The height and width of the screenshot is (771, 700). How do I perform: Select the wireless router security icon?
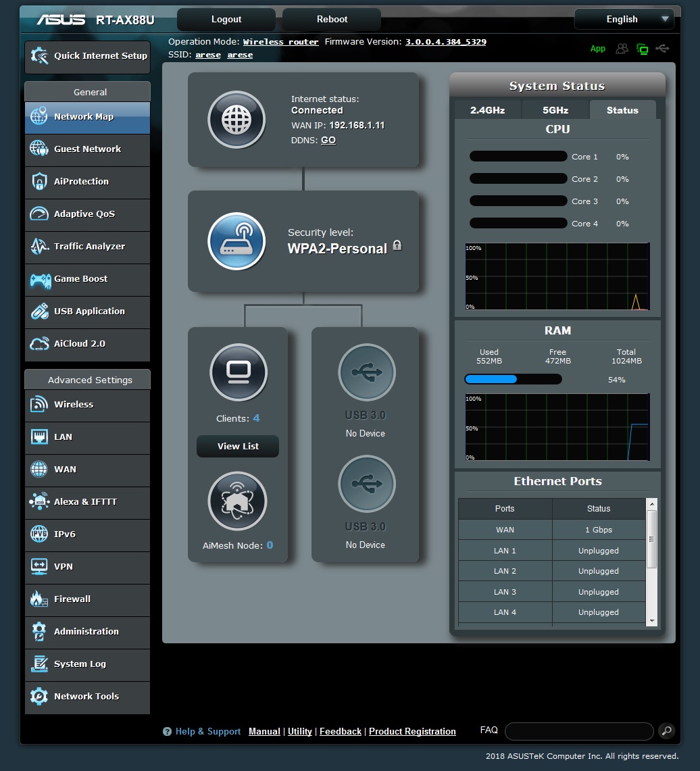click(236, 241)
